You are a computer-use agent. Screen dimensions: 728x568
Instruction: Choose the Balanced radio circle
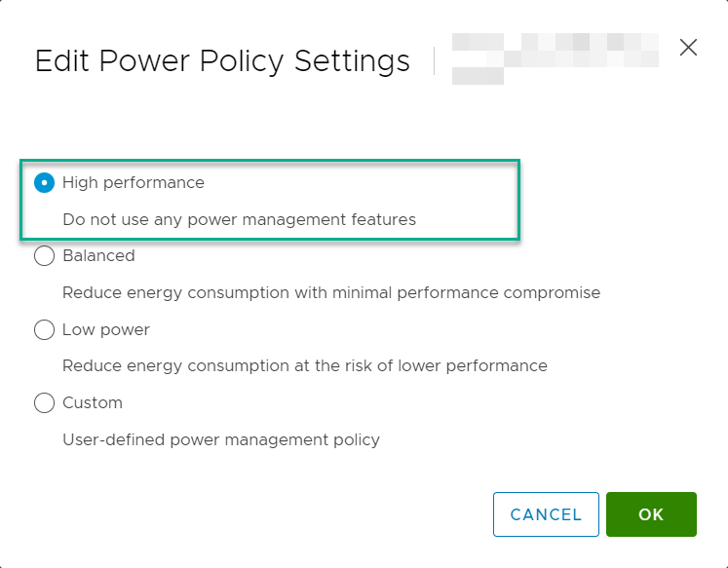(45, 255)
